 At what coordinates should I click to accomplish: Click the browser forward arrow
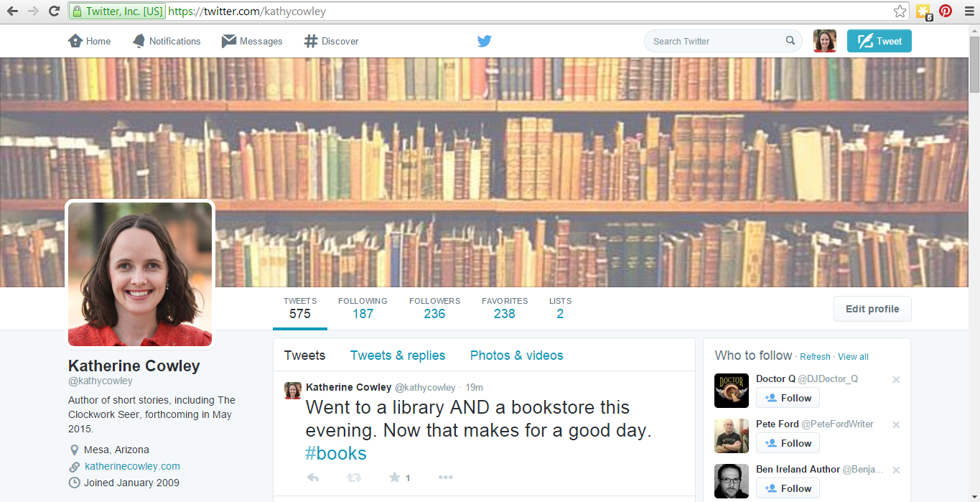pos(33,11)
